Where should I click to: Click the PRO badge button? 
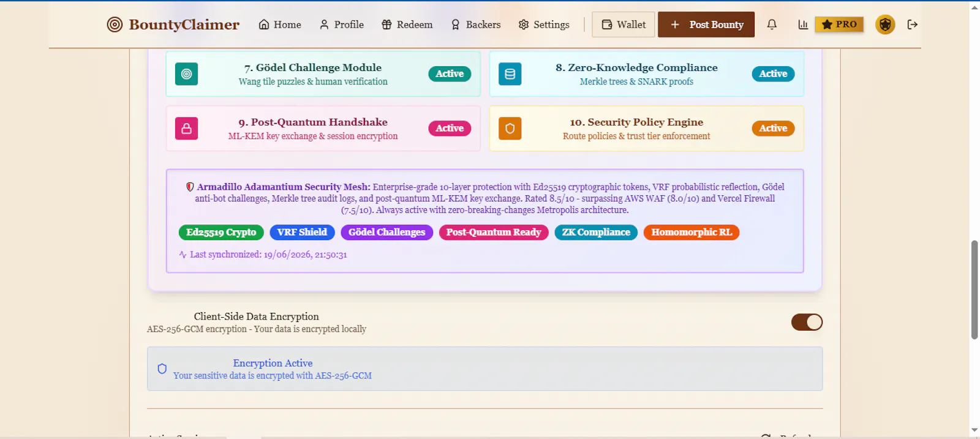(x=839, y=24)
